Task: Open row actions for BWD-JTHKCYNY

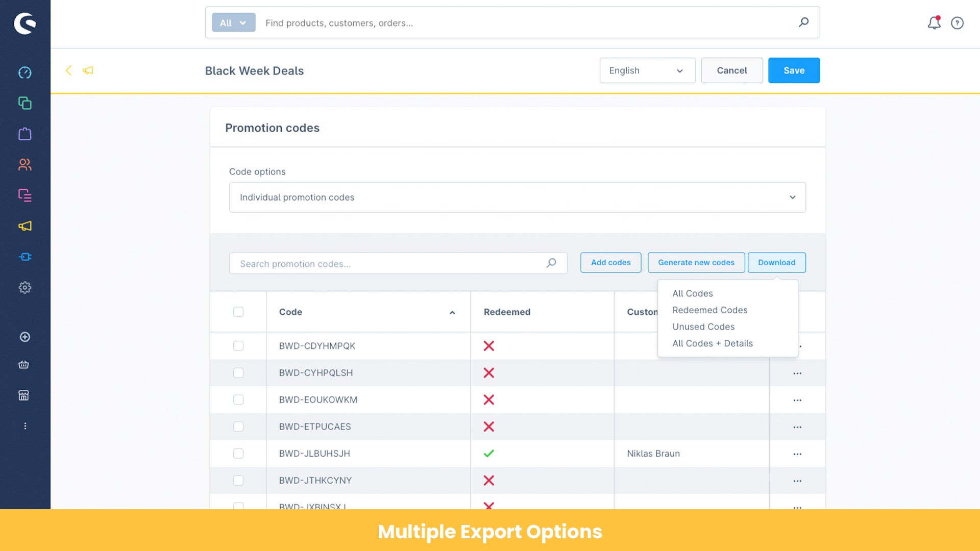Action: click(797, 481)
